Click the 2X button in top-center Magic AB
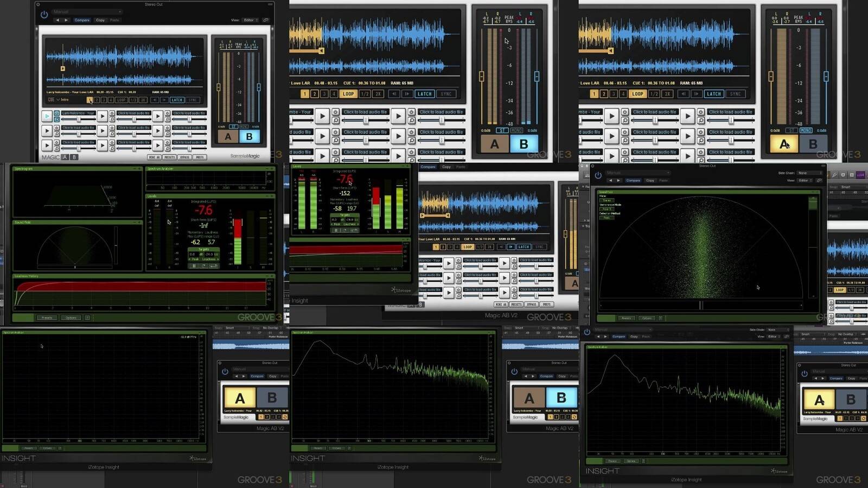This screenshot has width=868, height=488. [378, 94]
